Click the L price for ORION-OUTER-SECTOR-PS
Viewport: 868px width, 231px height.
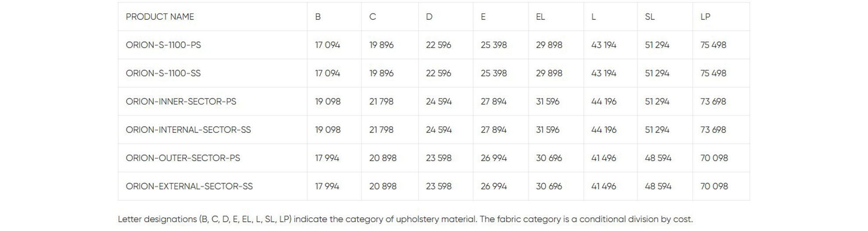tap(604, 158)
